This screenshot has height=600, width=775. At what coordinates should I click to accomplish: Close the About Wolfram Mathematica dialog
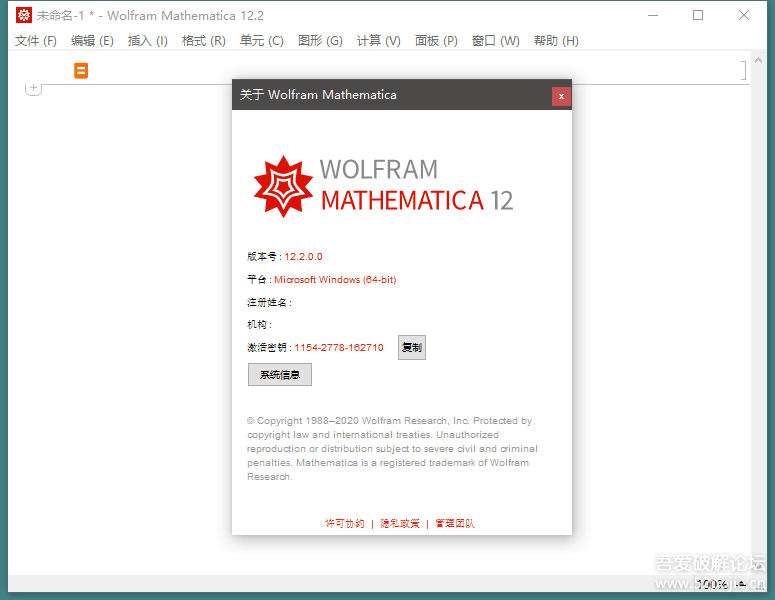point(561,96)
